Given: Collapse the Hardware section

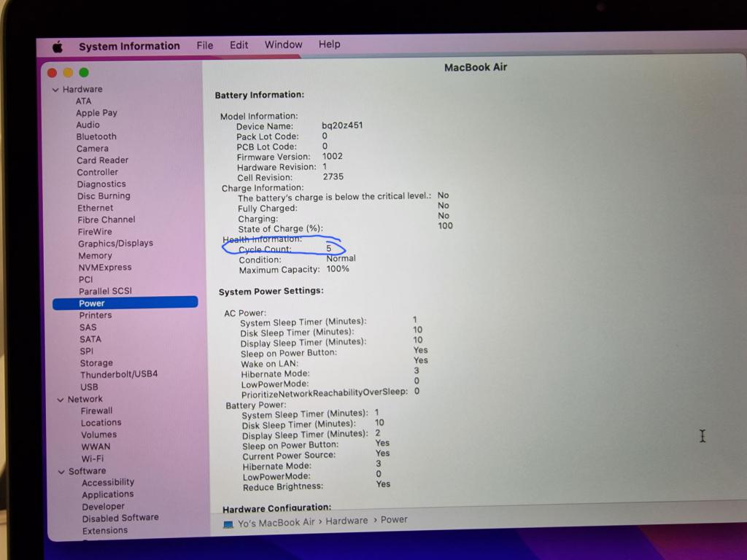Looking at the screenshot, I should [x=55, y=90].
